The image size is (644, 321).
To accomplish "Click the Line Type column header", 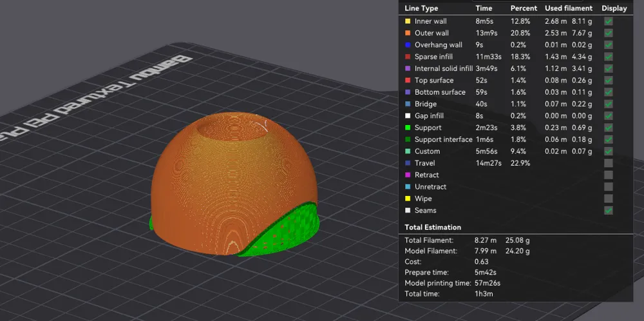I will pos(421,8).
